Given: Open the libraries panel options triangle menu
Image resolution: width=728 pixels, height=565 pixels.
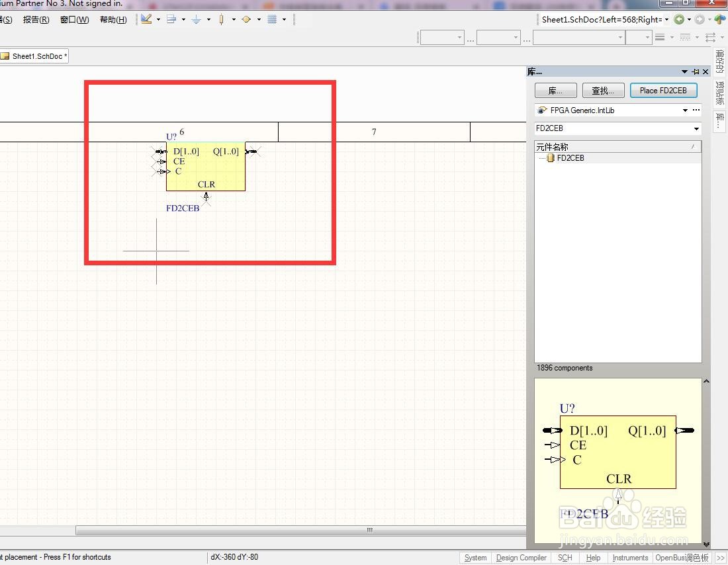Looking at the screenshot, I should coord(684,71).
